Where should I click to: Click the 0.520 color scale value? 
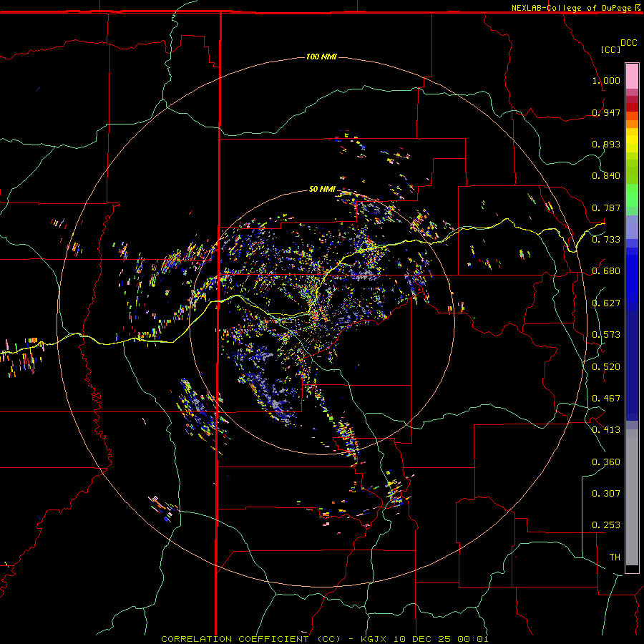pyautogui.click(x=606, y=367)
